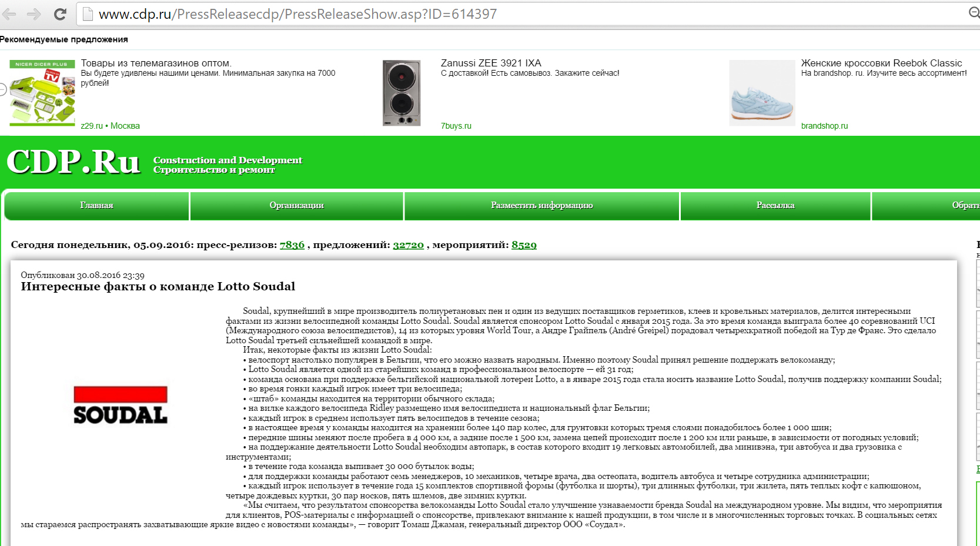
Task: Reload the page with the refresh icon
Action: tap(60, 14)
